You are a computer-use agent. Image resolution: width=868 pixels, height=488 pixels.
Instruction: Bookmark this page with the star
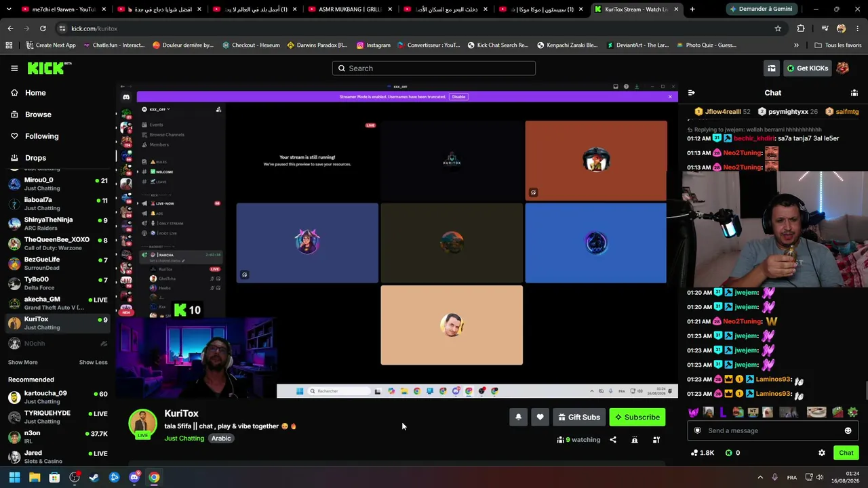[x=778, y=28]
